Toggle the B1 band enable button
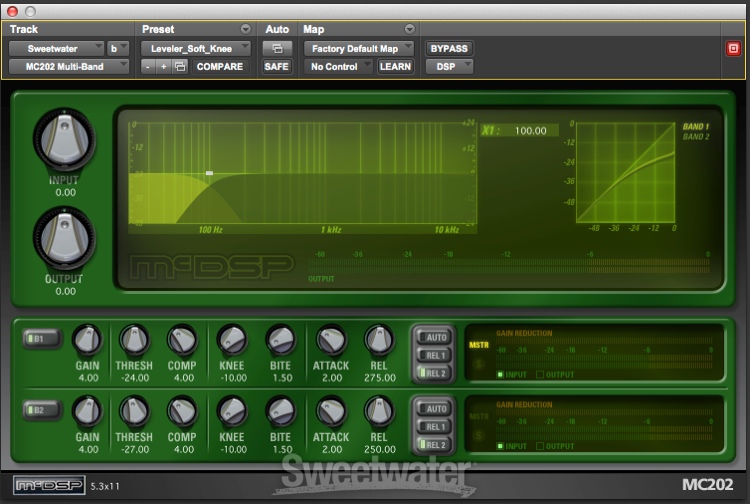750x504 pixels. [x=42, y=339]
